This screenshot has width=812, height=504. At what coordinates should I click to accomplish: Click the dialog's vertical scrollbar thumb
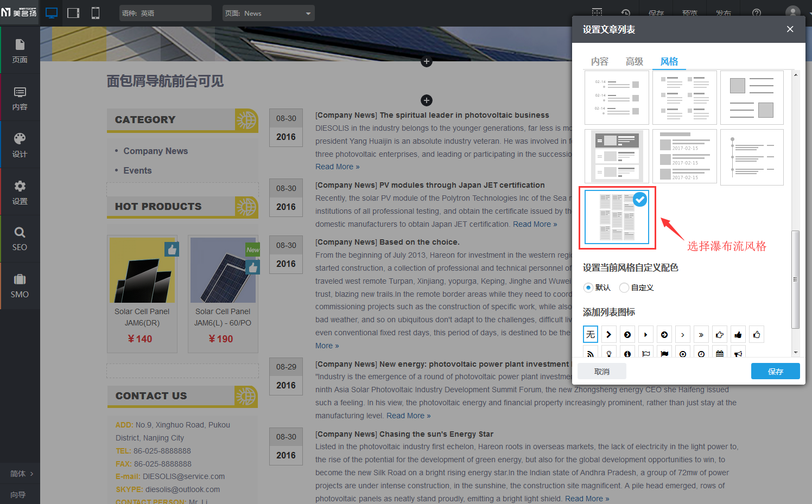pos(795,279)
